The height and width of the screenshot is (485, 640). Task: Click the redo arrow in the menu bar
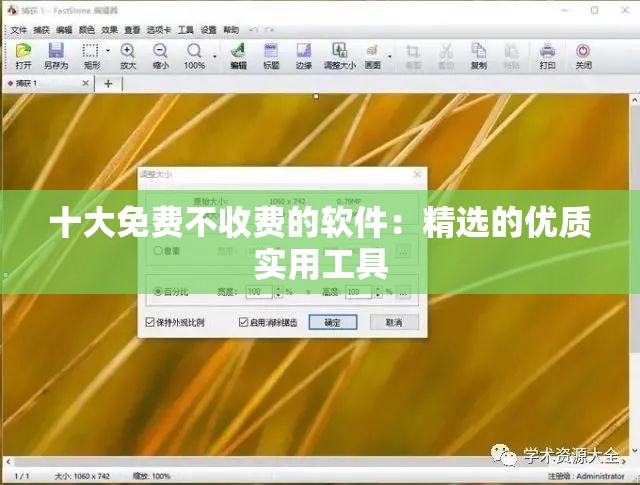coord(269,30)
